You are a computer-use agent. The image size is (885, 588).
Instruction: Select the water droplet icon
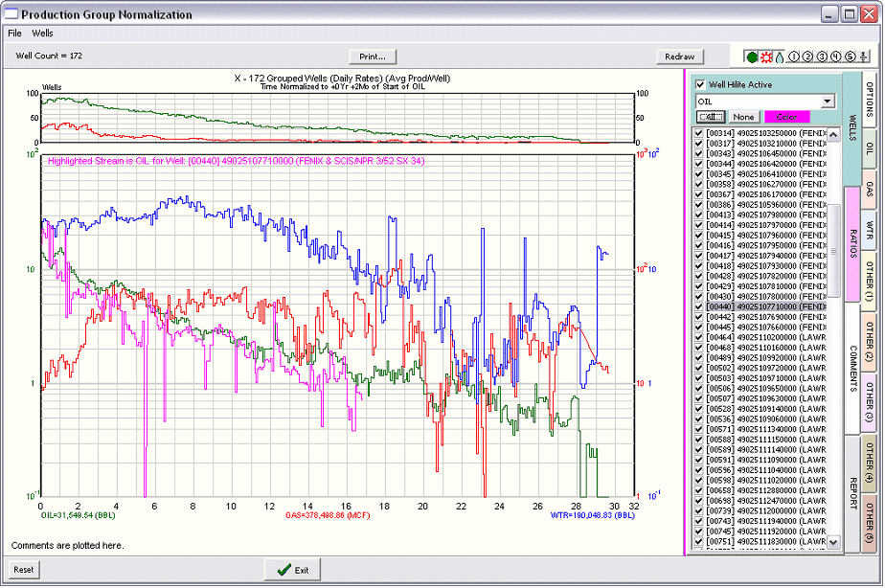(780, 57)
